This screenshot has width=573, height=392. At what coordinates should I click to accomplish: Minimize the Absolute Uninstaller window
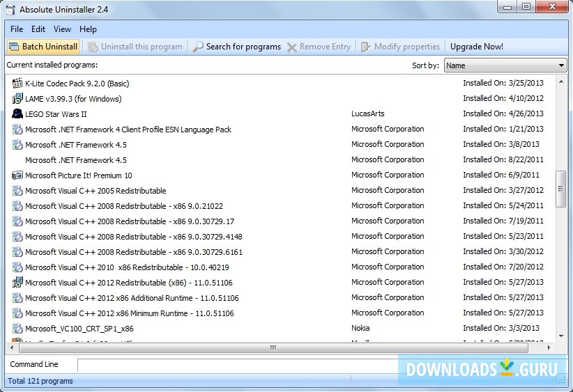(507, 6)
